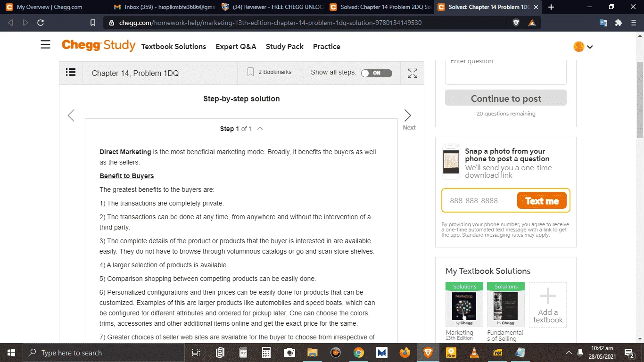Open the chapter table of contents list icon
The image size is (644, 362).
tap(71, 72)
